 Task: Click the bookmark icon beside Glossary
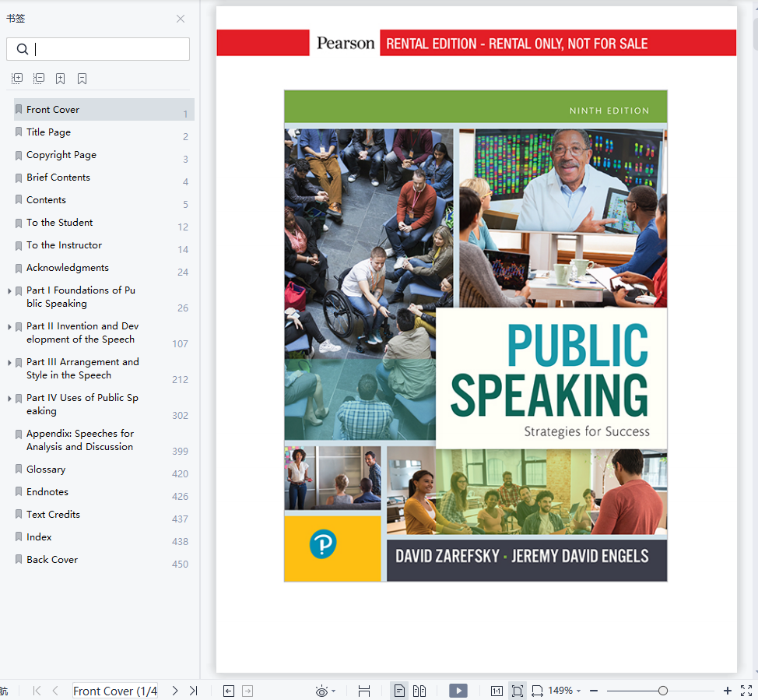coord(19,469)
